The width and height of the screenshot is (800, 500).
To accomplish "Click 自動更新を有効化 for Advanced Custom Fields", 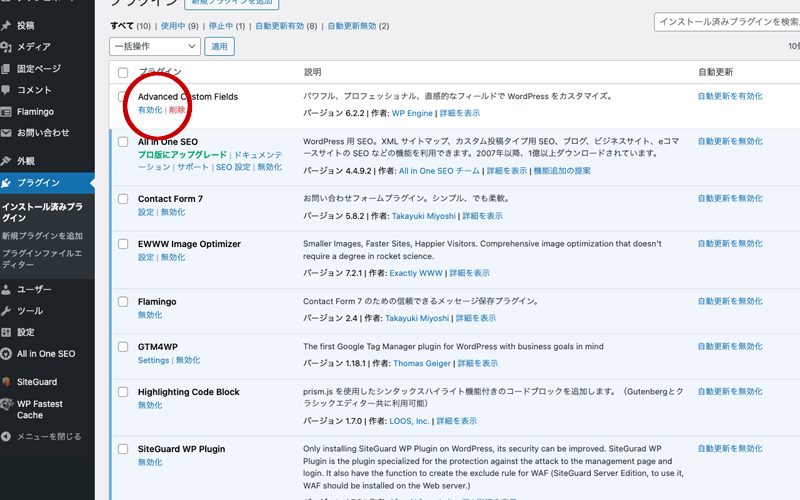I will [x=730, y=96].
